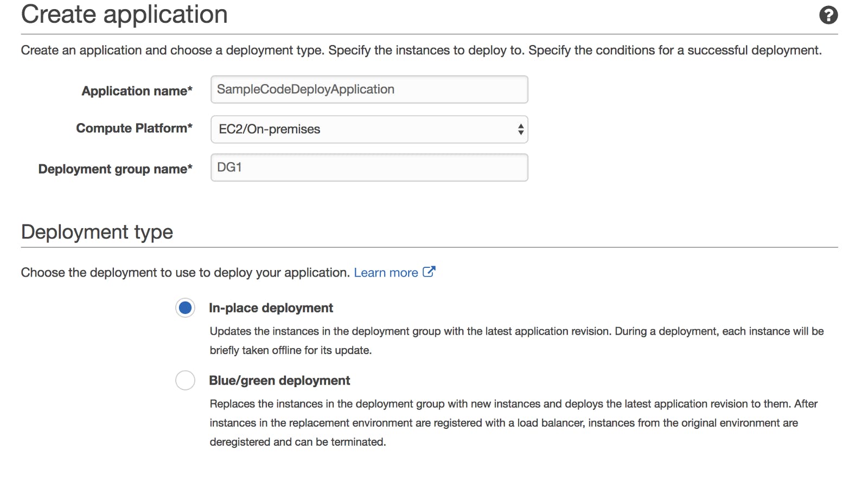
Task: Click the "Blue/green deployment" label text
Action: 279,381
